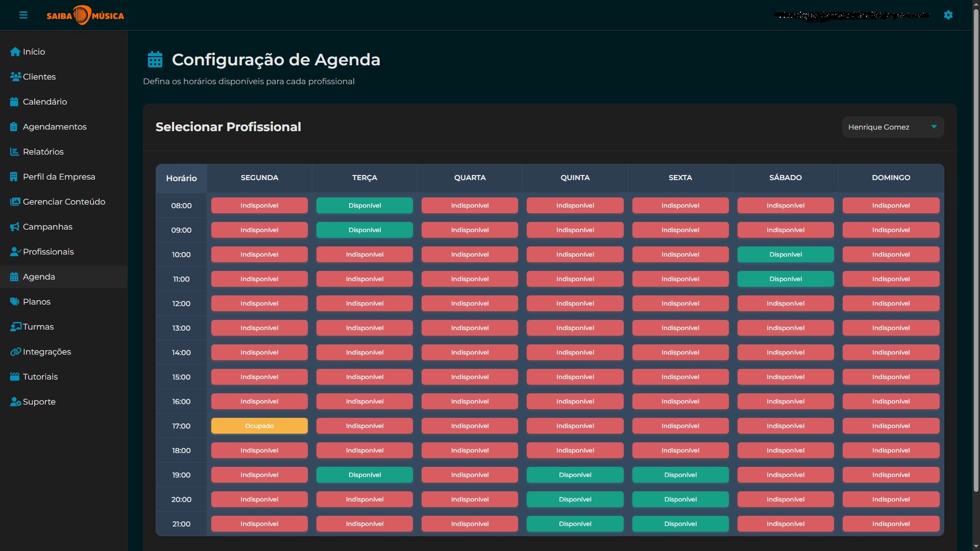Click the Saiba Música logo
This screenshot has width=980, height=551.
[x=85, y=15]
